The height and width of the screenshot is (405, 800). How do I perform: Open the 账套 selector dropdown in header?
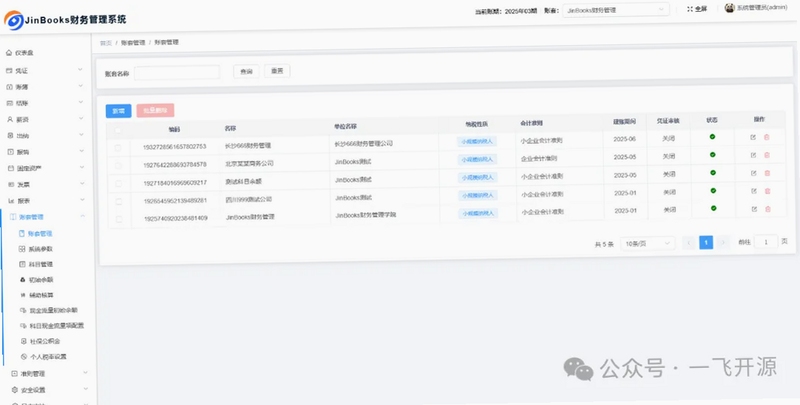[x=616, y=10]
